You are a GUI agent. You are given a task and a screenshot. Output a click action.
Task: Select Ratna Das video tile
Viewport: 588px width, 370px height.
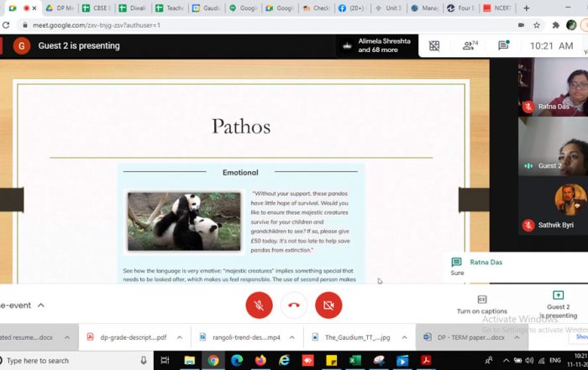pos(553,87)
